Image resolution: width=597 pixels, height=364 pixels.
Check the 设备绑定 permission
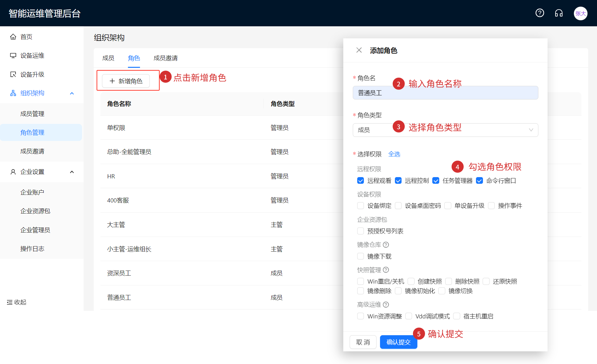(360, 206)
